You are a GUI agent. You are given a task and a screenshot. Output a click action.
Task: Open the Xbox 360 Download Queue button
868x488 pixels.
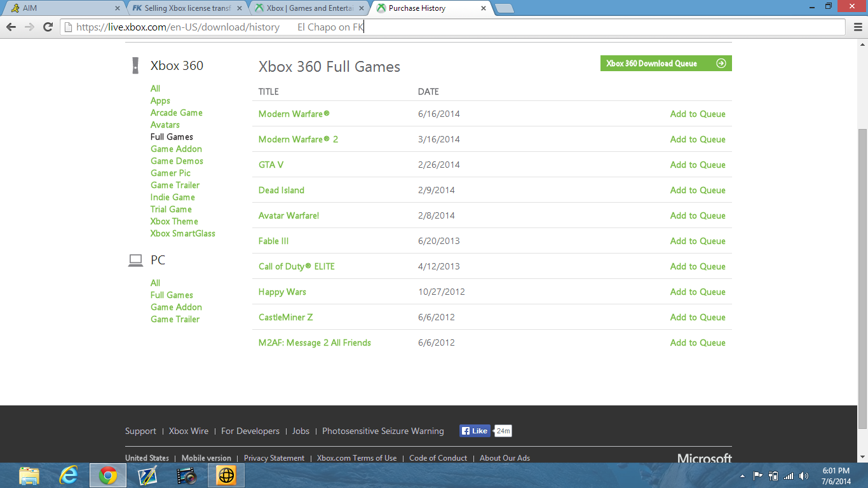pos(666,64)
